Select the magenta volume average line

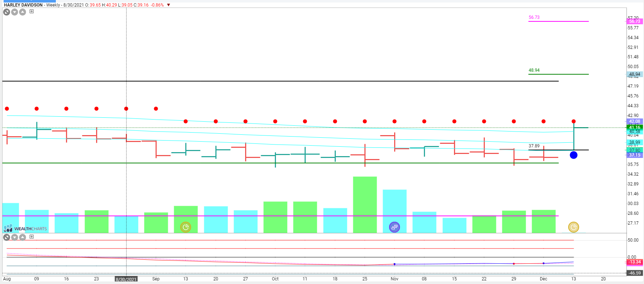point(280,216)
